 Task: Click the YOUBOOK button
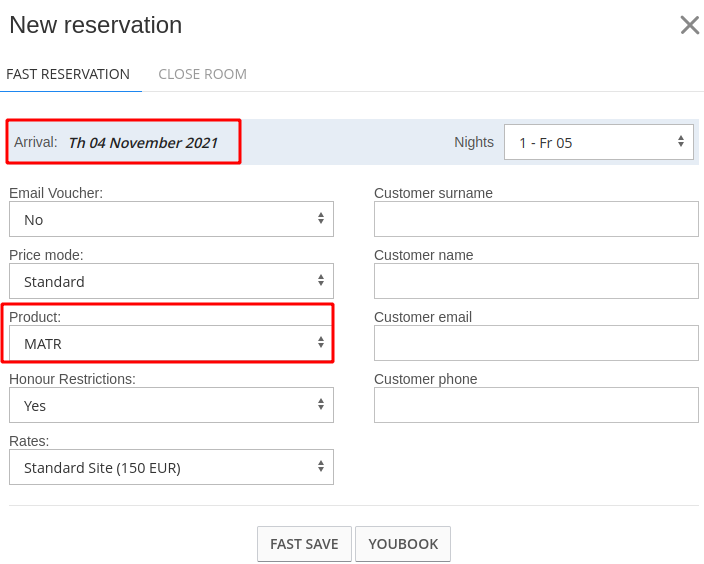point(403,544)
